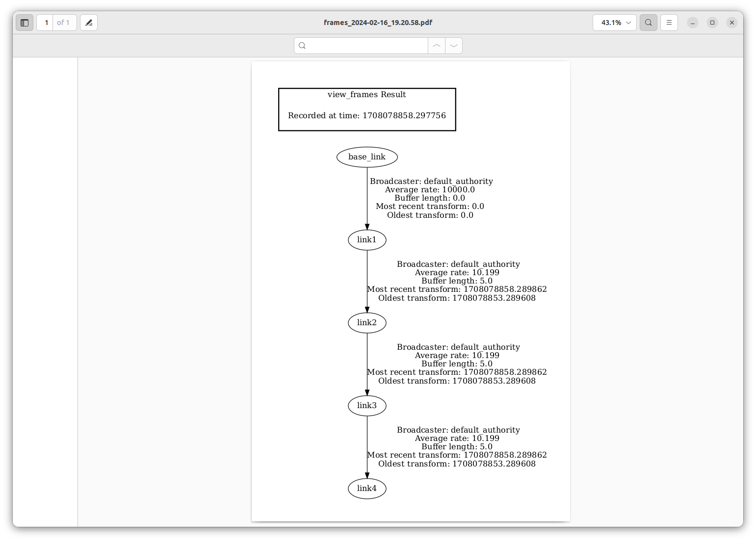Image resolution: width=756 pixels, height=541 pixels.
Task: Maximize the document viewer window
Action: pyautogui.click(x=712, y=23)
